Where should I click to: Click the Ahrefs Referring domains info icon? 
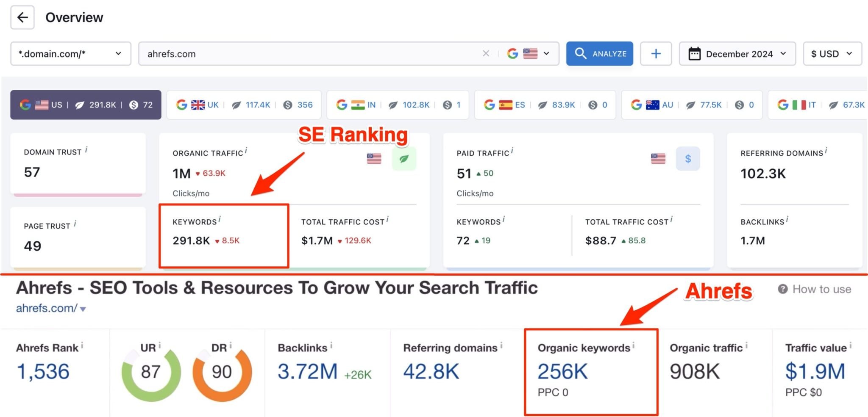click(x=501, y=346)
